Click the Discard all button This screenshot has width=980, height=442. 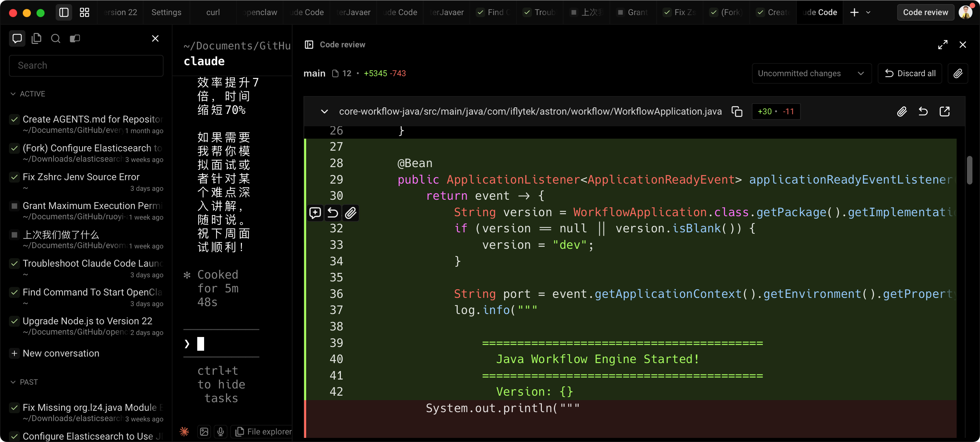[910, 73]
